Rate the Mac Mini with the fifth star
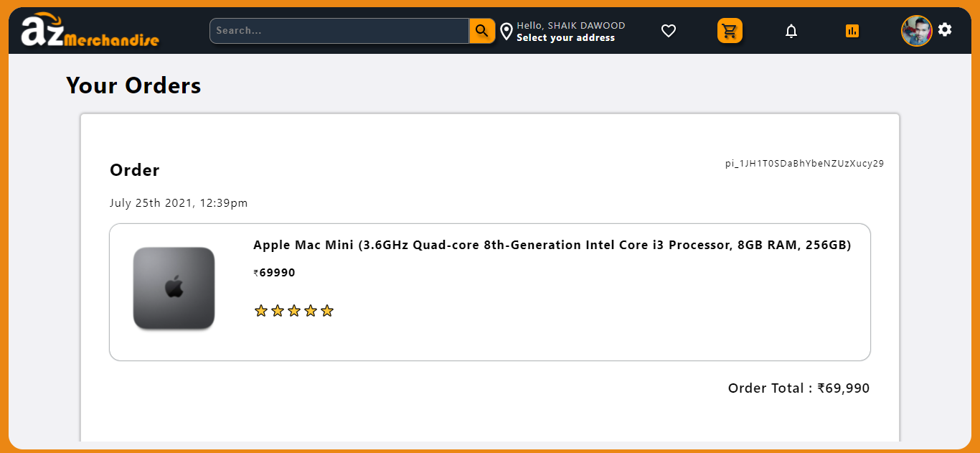Viewport: 980px width, 453px height. [x=327, y=310]
